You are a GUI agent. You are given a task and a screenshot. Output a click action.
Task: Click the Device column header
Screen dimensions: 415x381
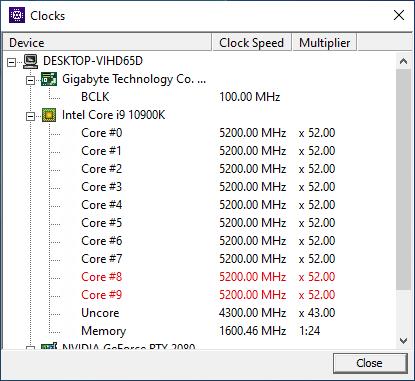coord(107,42)
